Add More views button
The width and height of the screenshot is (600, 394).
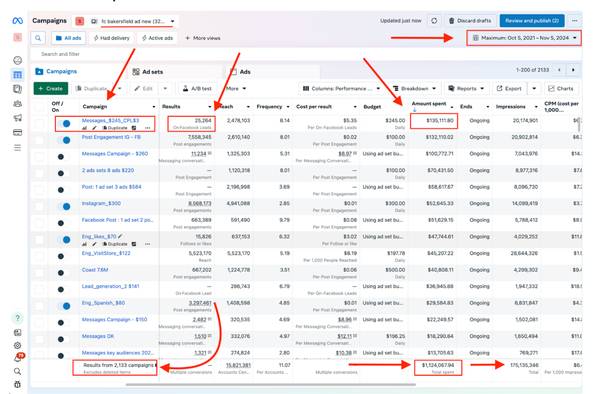pos(203,38)
